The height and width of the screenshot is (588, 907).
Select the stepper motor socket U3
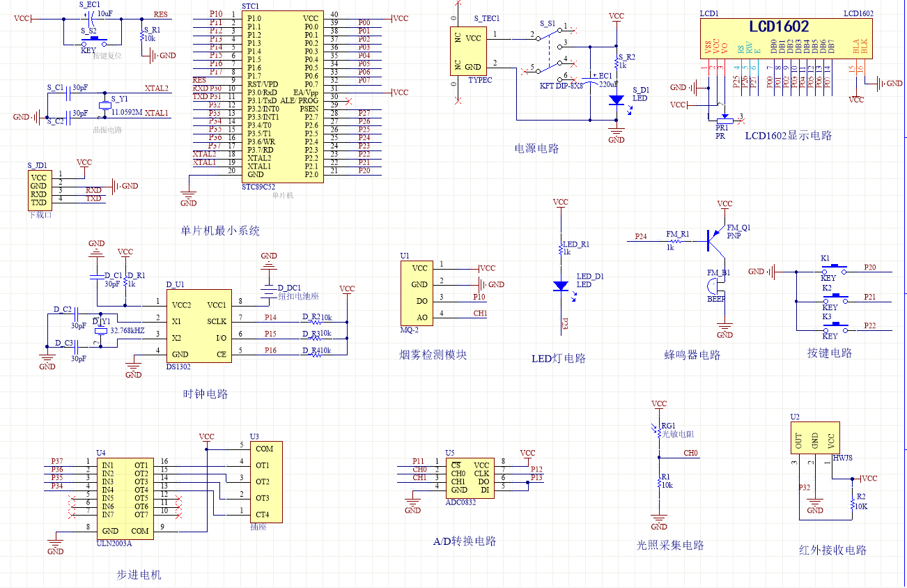[x=265, y=481]
